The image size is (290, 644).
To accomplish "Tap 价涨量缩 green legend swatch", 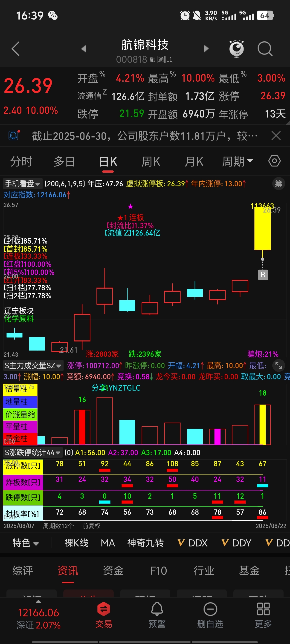I will pyautogui.click(x=20, y=414).
